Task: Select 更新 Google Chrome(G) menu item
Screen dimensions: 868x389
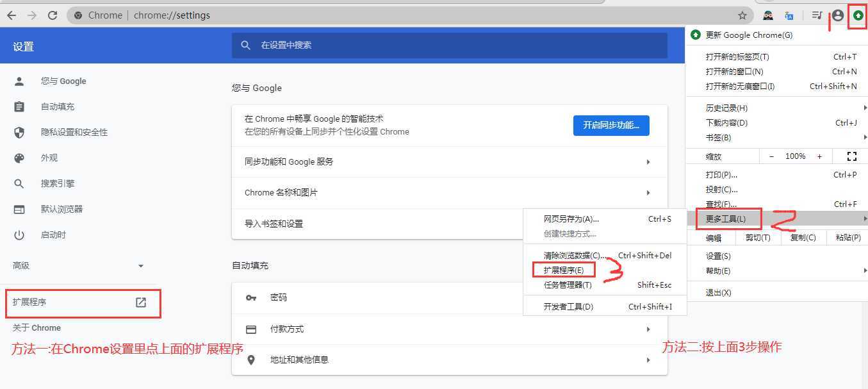Action: coord(776,35)
